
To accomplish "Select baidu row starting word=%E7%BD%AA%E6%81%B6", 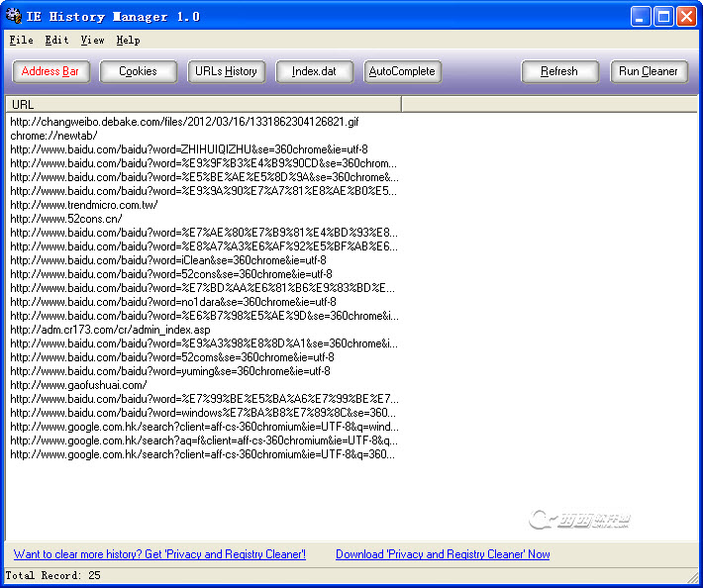I will pos(202,288).
